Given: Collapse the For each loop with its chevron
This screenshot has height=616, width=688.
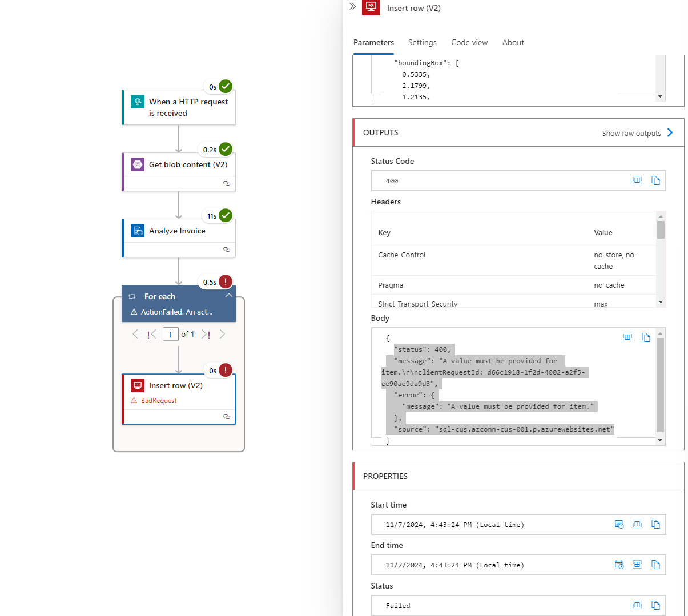Looking at the screenshot, I should pos(229,296).
